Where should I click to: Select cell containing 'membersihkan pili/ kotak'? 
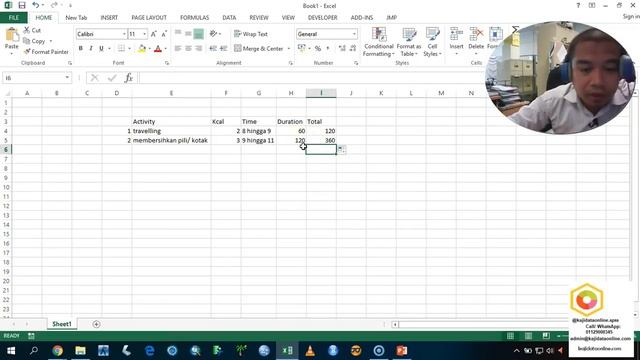171,140
